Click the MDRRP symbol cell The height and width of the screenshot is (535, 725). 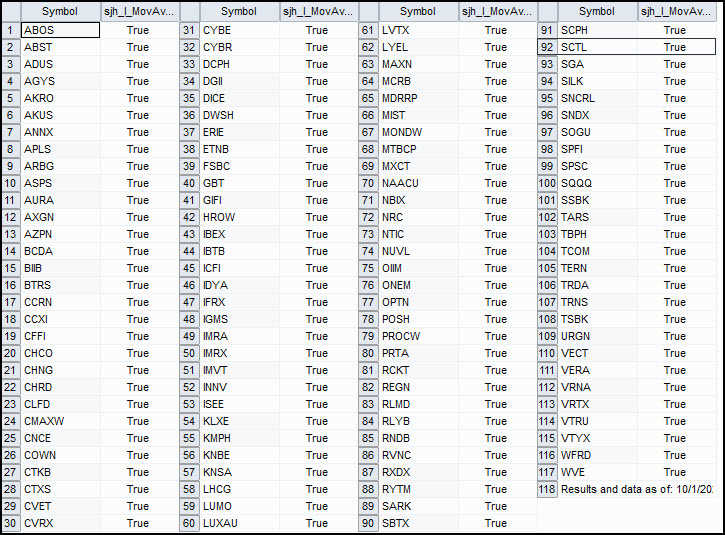418,98
